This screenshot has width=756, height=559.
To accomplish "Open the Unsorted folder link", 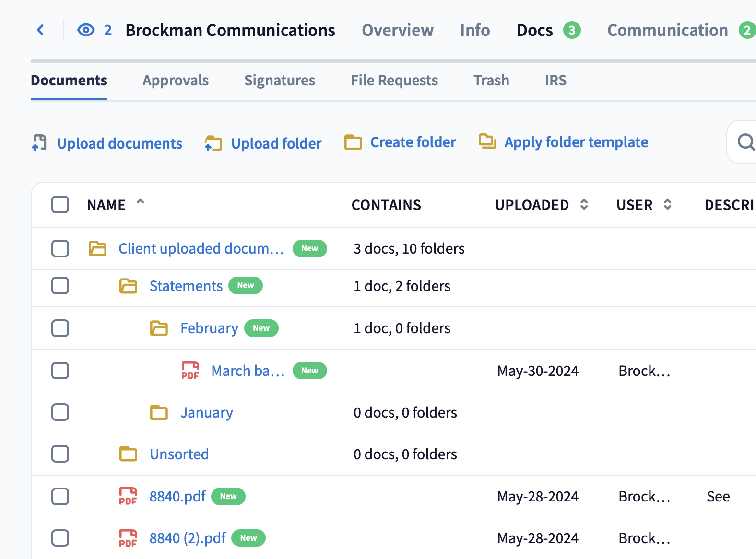I will pyautogui.click(x=179, y=454).
